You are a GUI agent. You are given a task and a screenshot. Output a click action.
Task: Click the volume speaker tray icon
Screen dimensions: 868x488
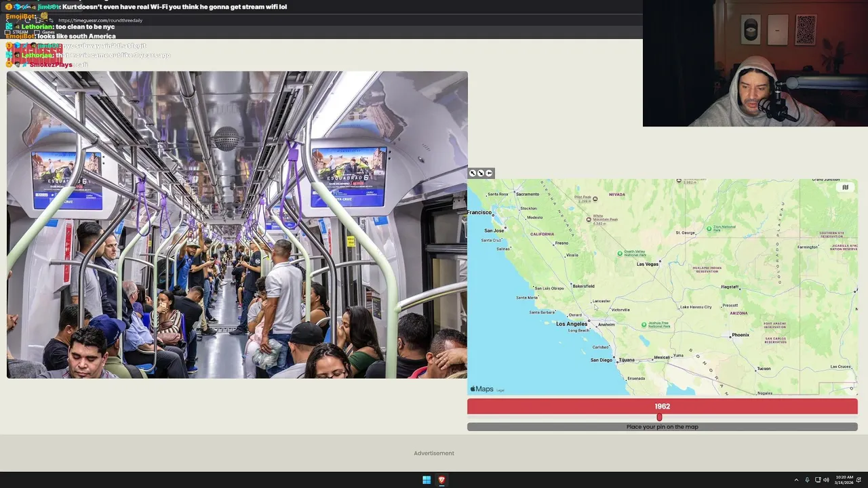[x=826, y=480]
